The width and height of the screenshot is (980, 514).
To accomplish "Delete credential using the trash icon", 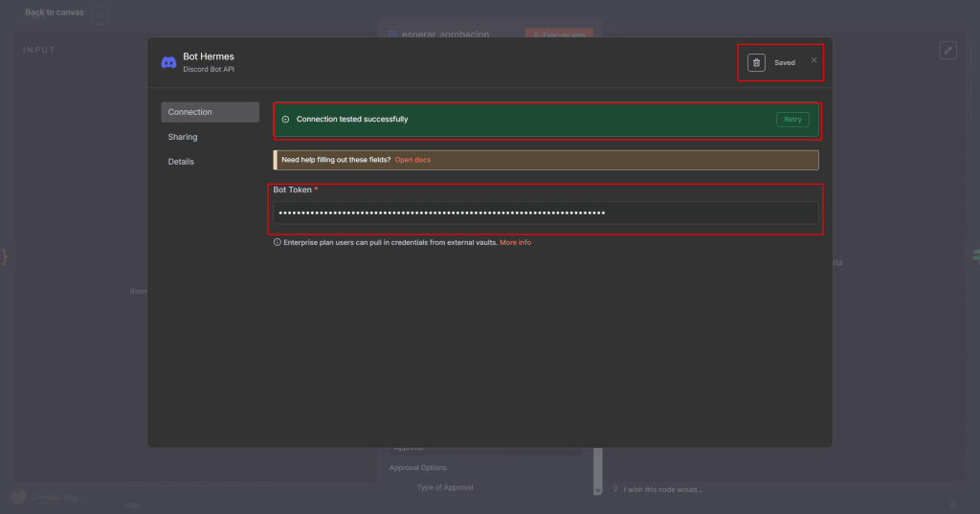I will point(756,62).
